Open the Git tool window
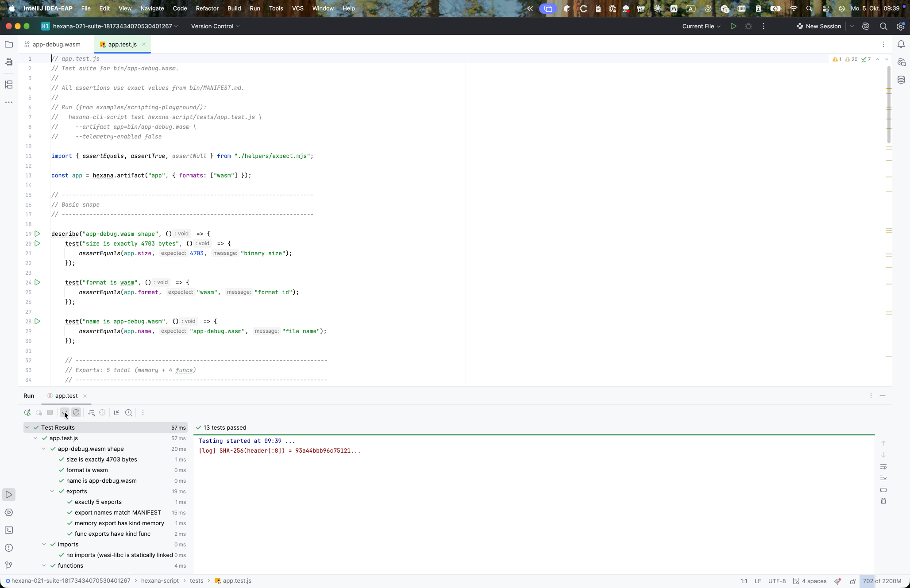This screenshot has width=910, height=588. coord(9,565)
